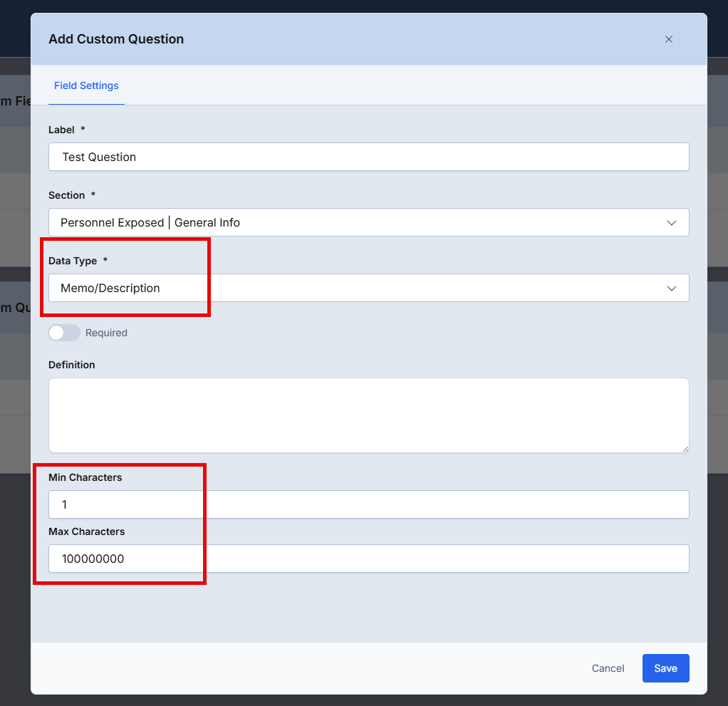Click the Min Characters label
This screenshot has height=706, width=728.
point(85,477)
